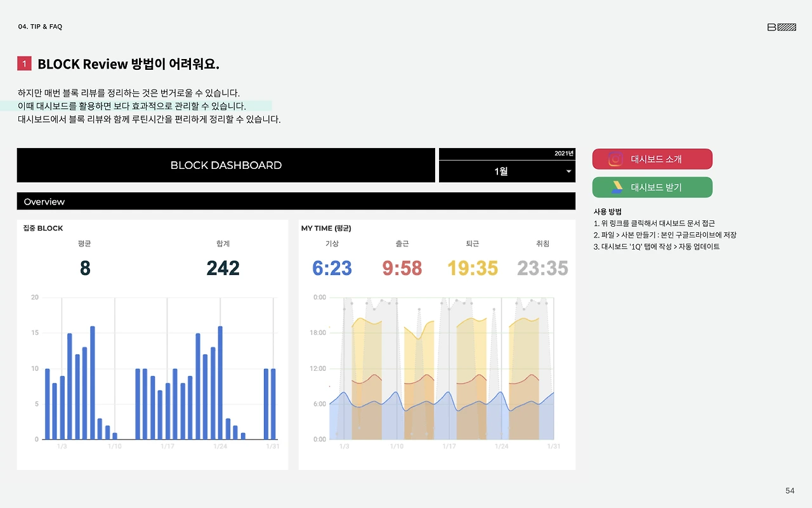Open the 1월 month dropdown
The height and width of the screenshot is (508, 812).
tap(506, 171)
